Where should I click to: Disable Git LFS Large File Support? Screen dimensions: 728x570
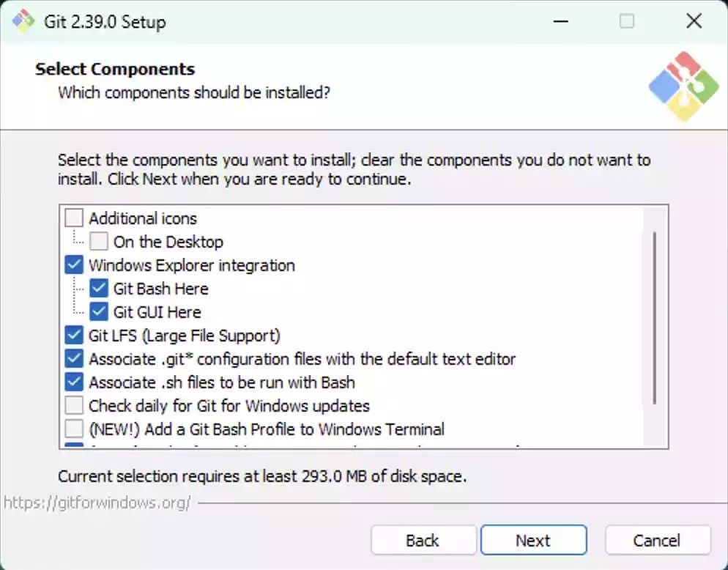point(73,335)
